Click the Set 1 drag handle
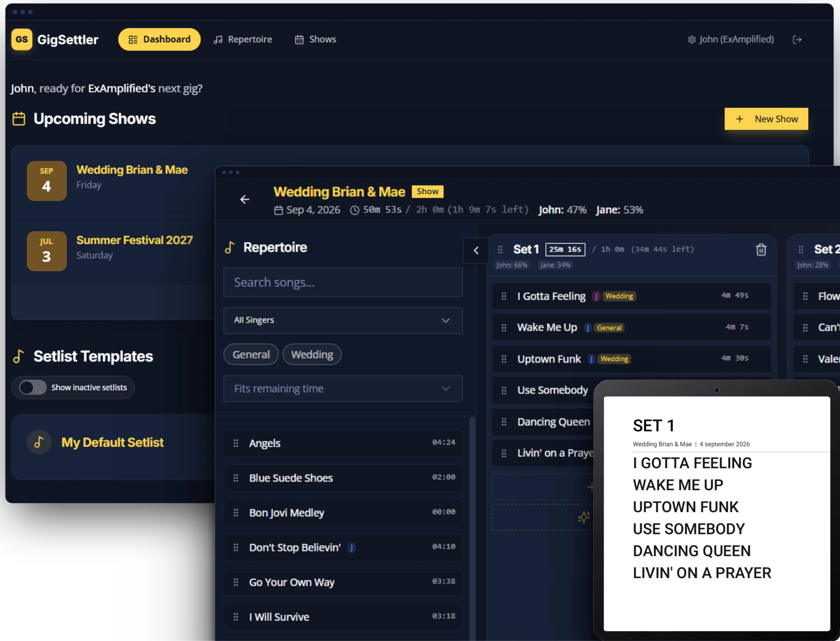Screen dimensions: 840x641 tap(500, 250)
